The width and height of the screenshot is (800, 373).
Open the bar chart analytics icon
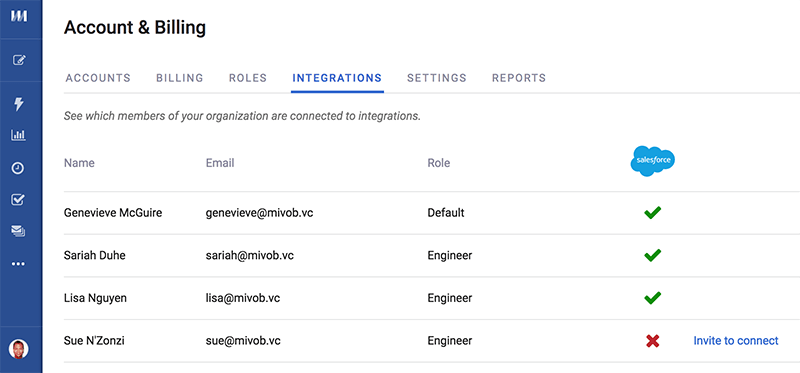pos(18,135)
